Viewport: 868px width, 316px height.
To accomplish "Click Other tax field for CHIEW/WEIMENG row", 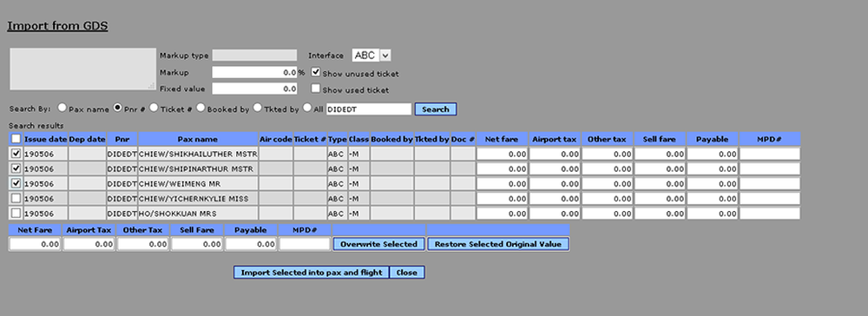I will tap(608, 184).
